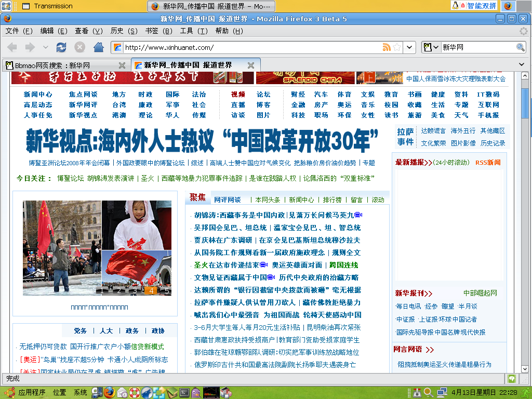Open the 中部崛起网 link
Image resolution: width=532 pixels, height=399 pixels.
(480, 293)
